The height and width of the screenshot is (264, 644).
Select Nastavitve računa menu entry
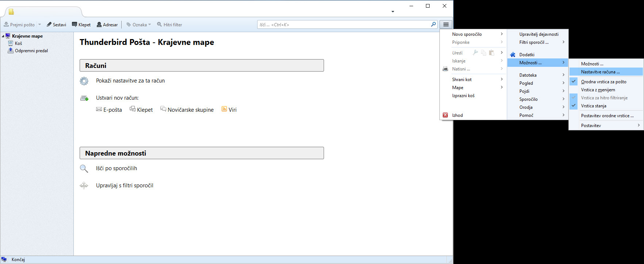pyautogui.click(x=606, y=72)
